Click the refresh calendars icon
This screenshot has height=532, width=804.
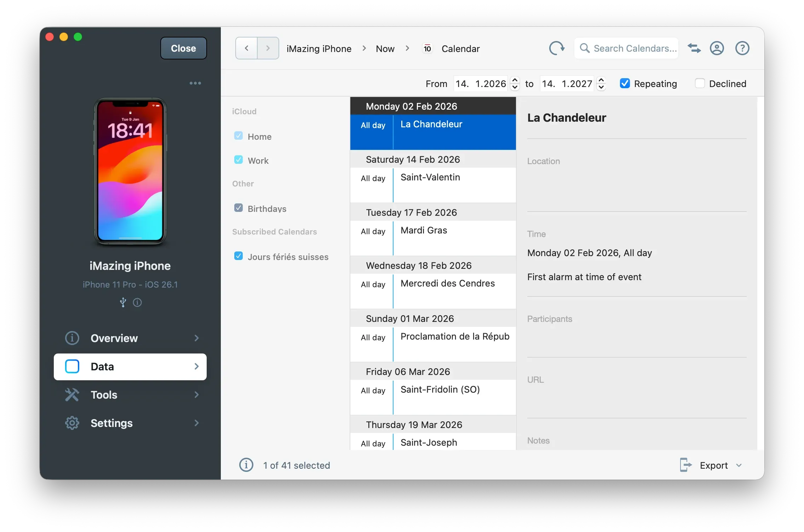[x=556, y=48]
